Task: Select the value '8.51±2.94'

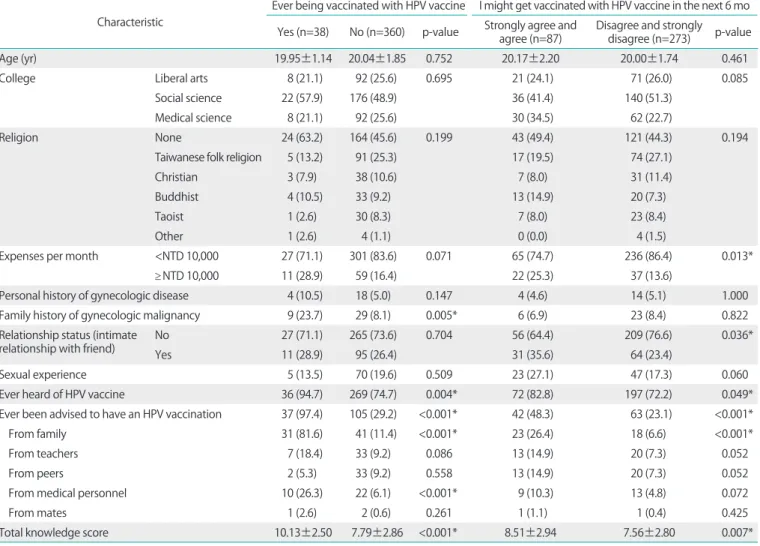Action: tap(530, 533)
